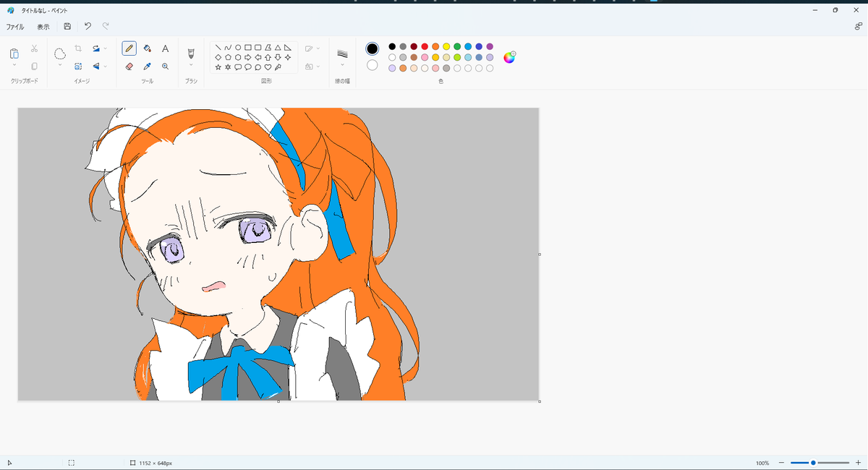Pick the Eraser tool

(x=129, y=66)
